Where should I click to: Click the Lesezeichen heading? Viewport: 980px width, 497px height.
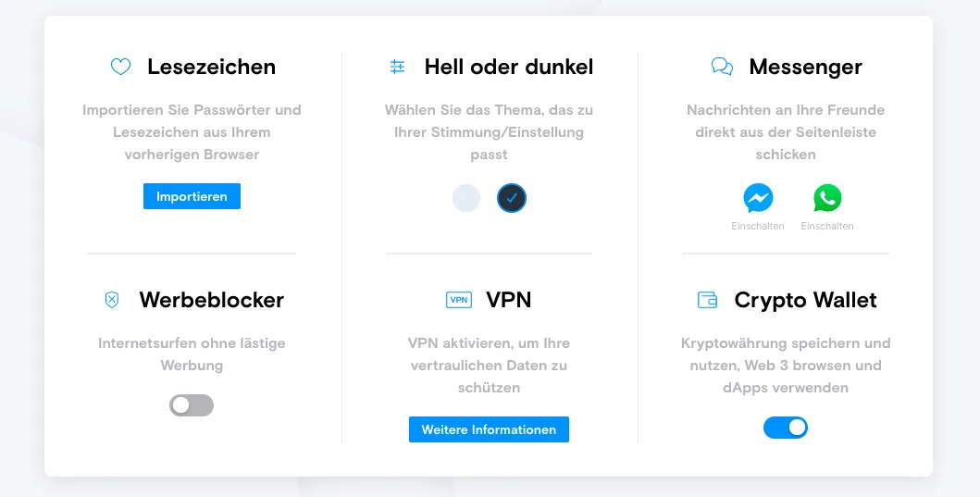pos(211,67)
